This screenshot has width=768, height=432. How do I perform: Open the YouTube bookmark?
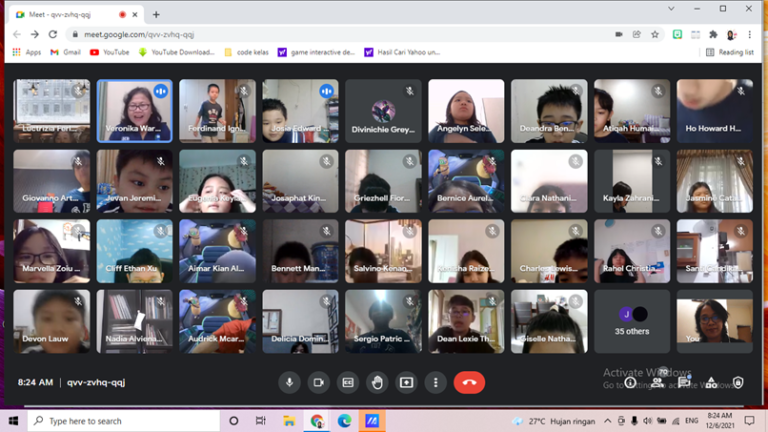[110, 52]
